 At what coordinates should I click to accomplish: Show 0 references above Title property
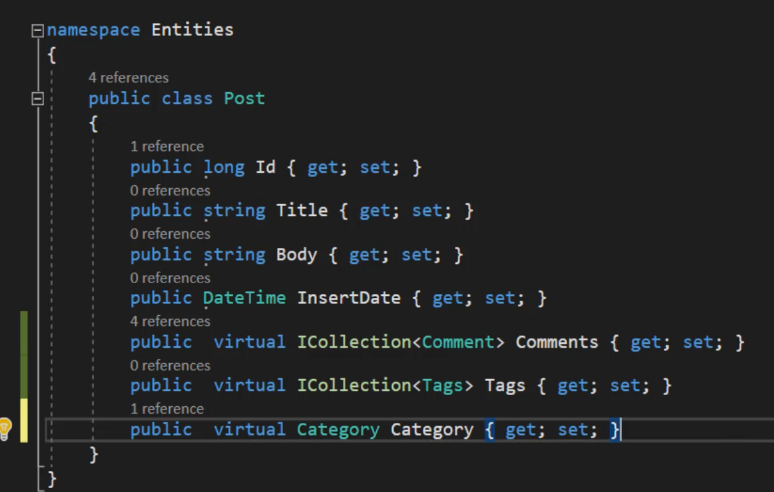(x=170, y=190)
